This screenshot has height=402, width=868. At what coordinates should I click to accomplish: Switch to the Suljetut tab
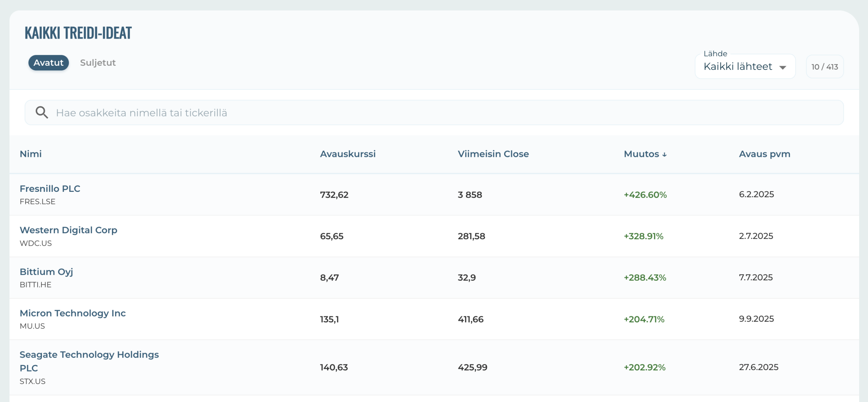coord(98,63)
